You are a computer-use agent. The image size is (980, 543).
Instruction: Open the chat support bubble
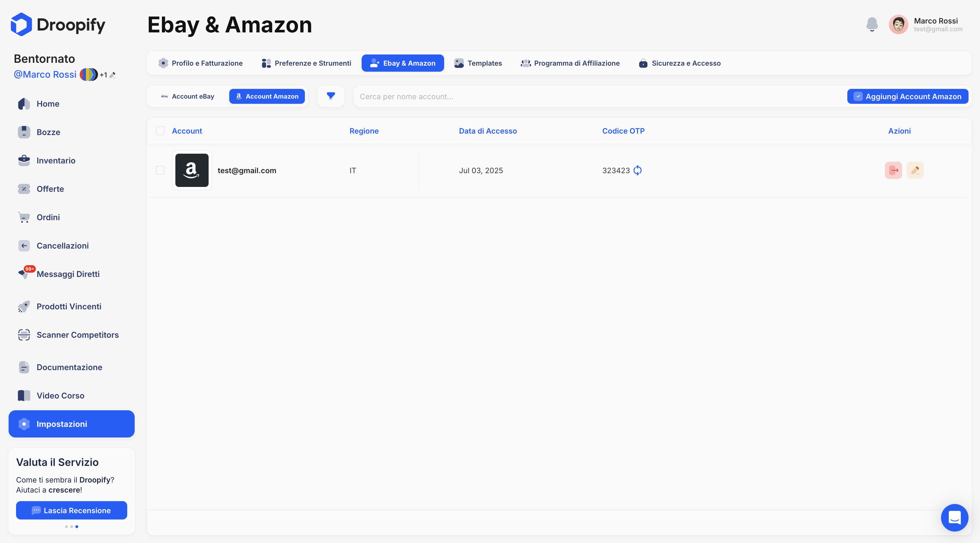pos(954,517)
